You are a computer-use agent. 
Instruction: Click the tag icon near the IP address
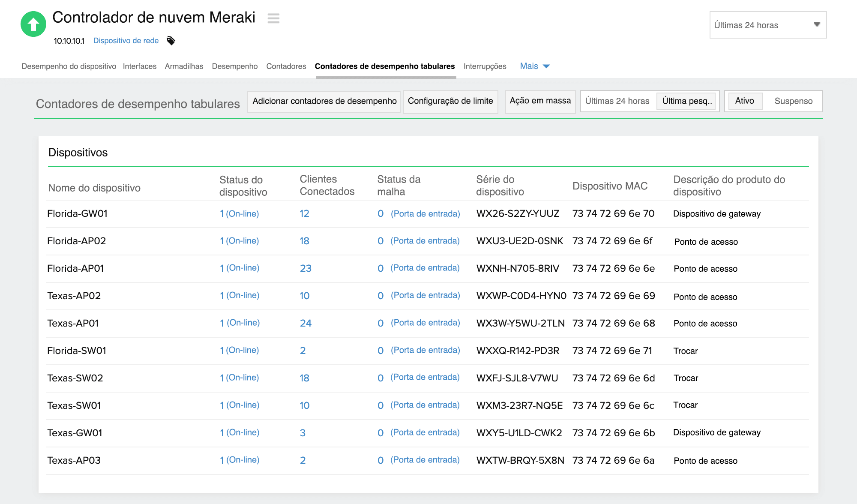171,40
